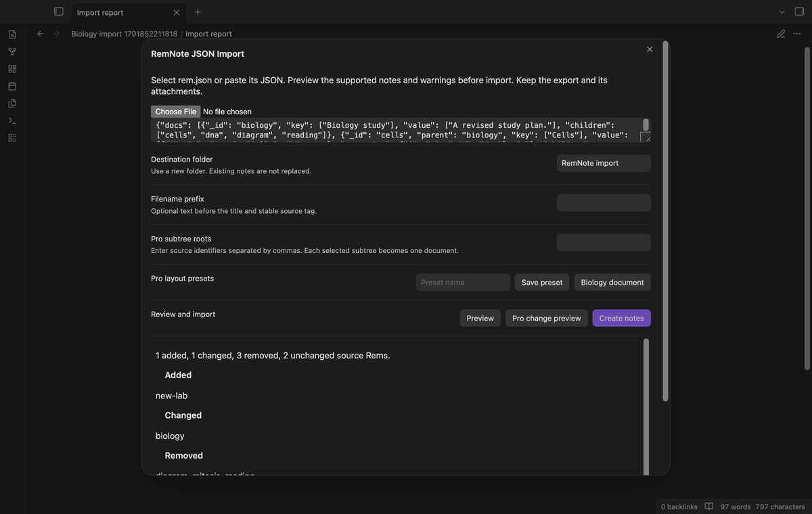This screenshot has width=812, height=514.
Task: Open templates icon in ribbon
Action: (12, 103)
